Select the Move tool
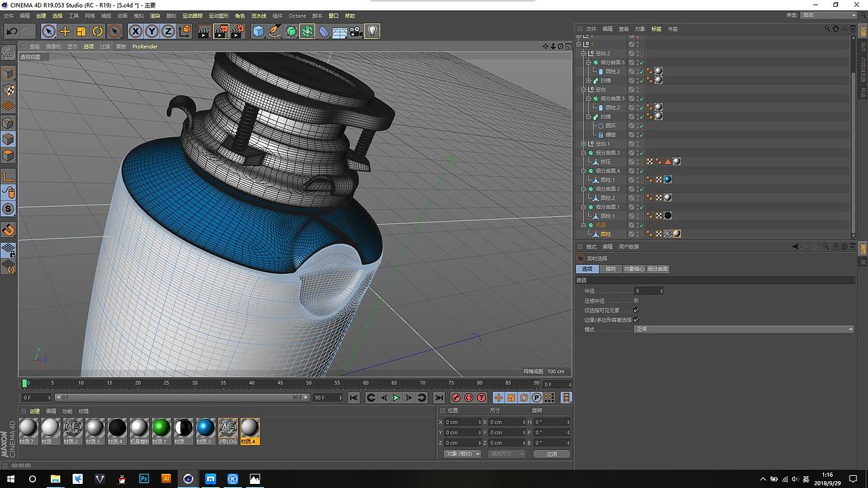This screenshot has width=868, height=488. pos(65,31)
